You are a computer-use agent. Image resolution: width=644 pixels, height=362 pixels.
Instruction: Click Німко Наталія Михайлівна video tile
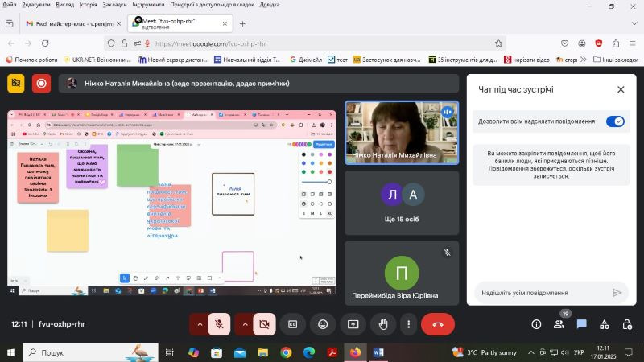[402, 133]
